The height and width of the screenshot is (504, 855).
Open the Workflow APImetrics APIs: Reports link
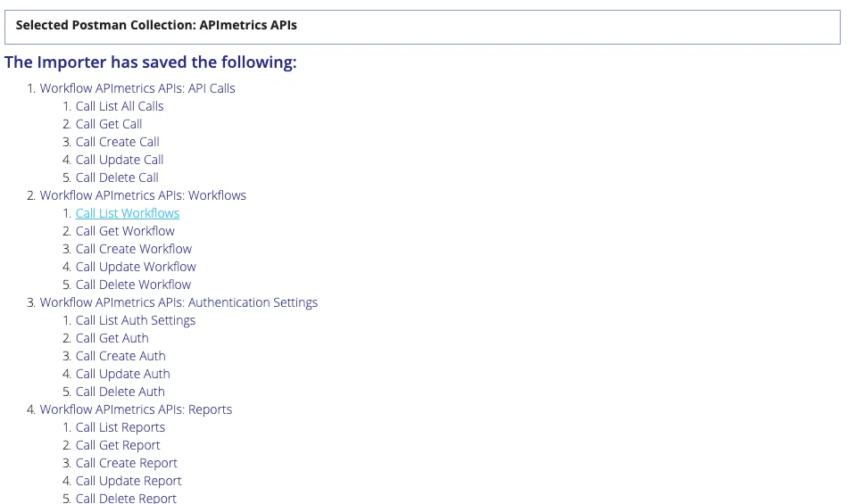[x=136, y=409]
